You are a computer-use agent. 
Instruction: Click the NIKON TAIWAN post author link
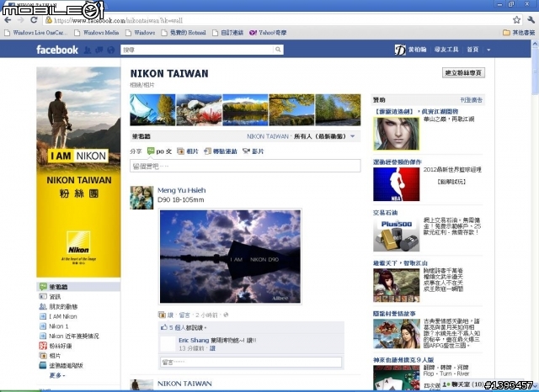pos(184,384)
